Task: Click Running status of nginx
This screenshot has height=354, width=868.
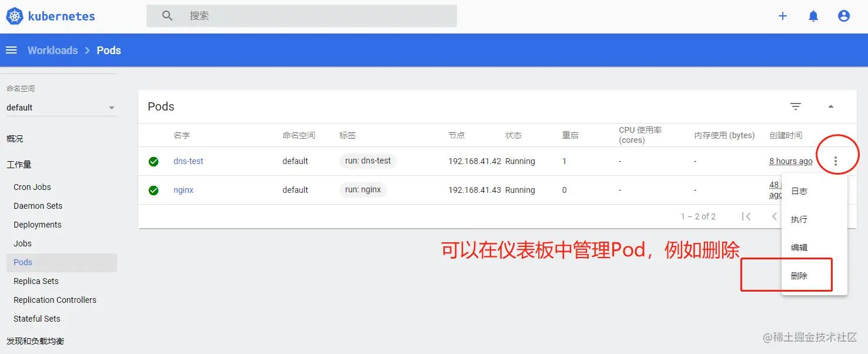Action: (x=520, y=190)
